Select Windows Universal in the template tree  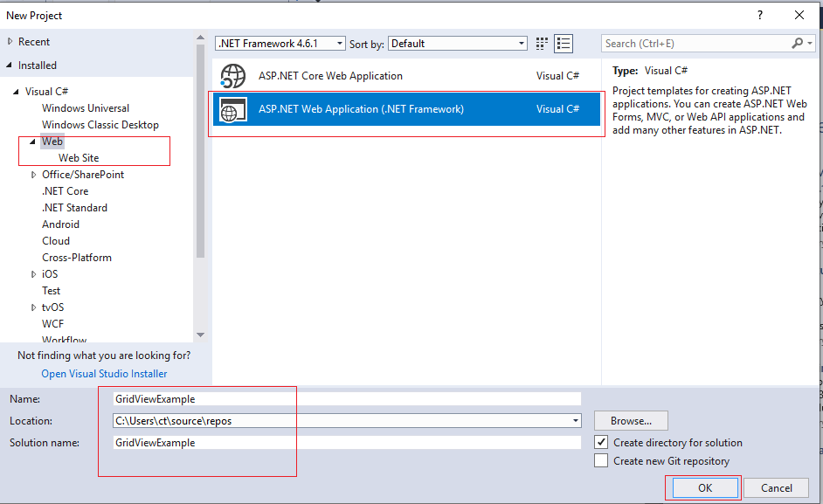[85, 107]
